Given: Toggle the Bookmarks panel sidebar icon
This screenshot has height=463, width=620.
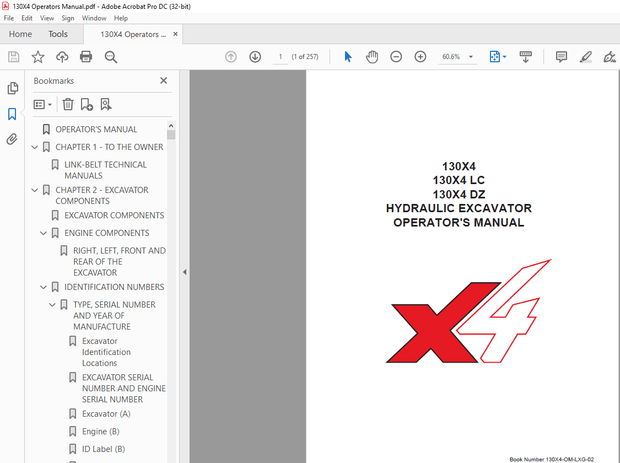Looking at the screenshot, I should click(12, 114).
